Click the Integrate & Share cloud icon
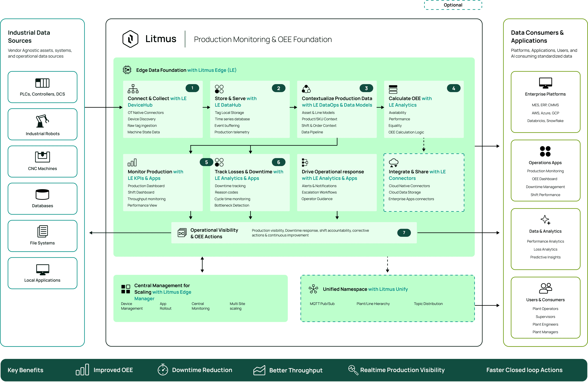588x382 pixels. [394, 163]
